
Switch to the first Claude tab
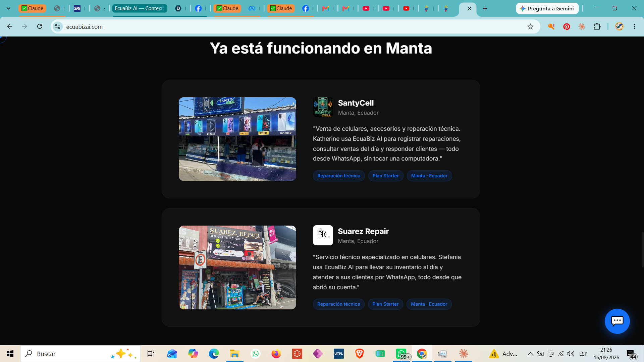coord(32,8)
